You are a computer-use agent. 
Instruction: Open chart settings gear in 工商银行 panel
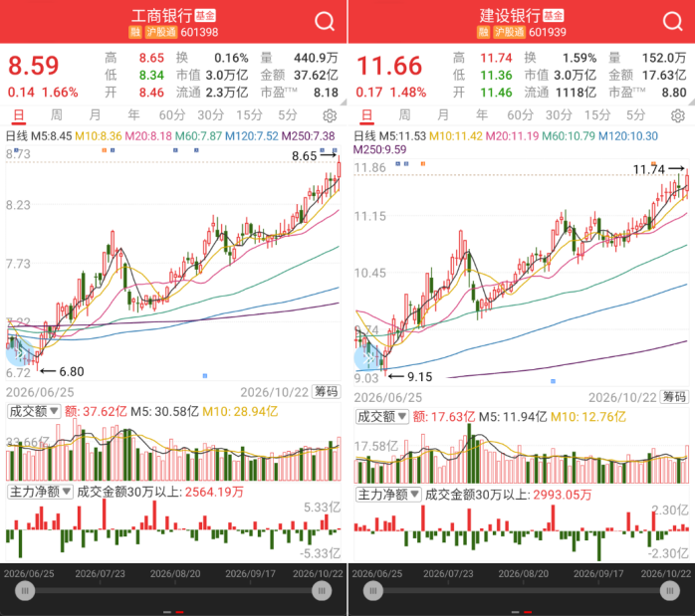click(x=330, y=115)
